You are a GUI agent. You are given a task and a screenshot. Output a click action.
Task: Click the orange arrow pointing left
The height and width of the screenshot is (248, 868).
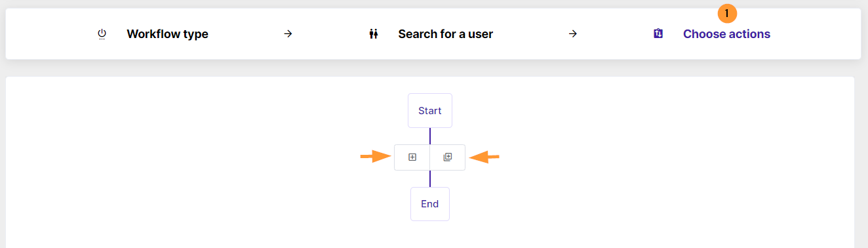tap(484, 156)
